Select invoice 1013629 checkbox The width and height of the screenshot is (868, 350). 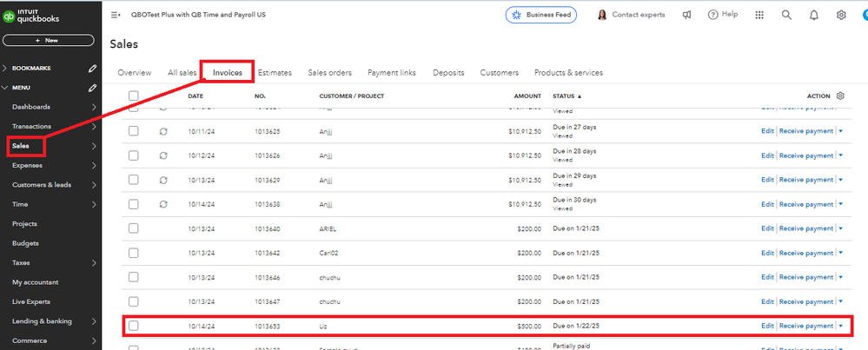coord(134,180)
